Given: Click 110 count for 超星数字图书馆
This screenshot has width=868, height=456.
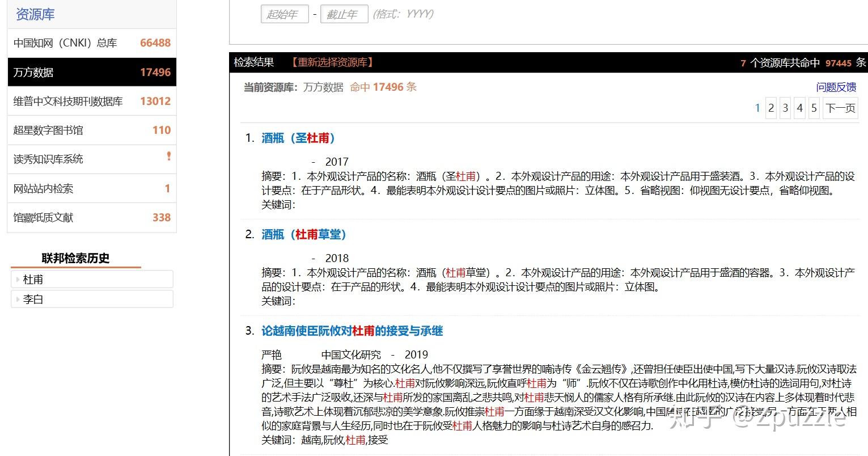Looking at the screenshot, I should click(x=162, y=130).
